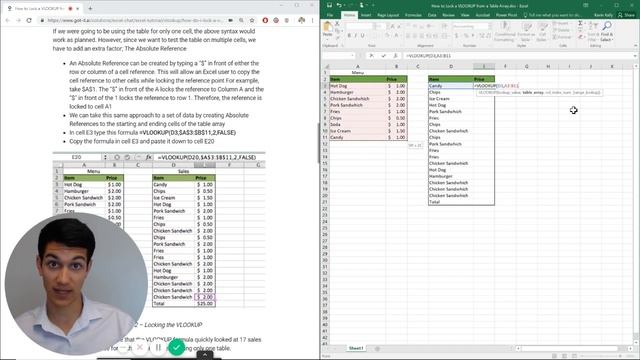Switch to the Review ribbon tab
The width and height of the screenshot is (640, 360).
pos(448,15)
